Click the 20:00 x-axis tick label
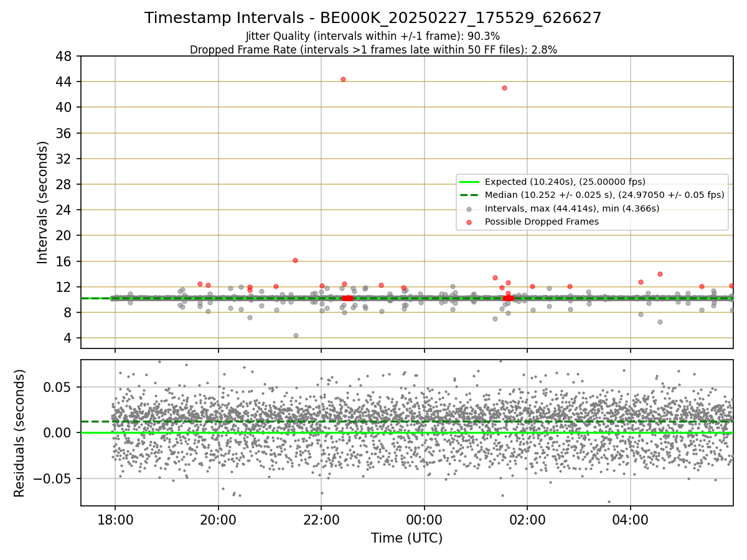 click(x=218, y=520)
